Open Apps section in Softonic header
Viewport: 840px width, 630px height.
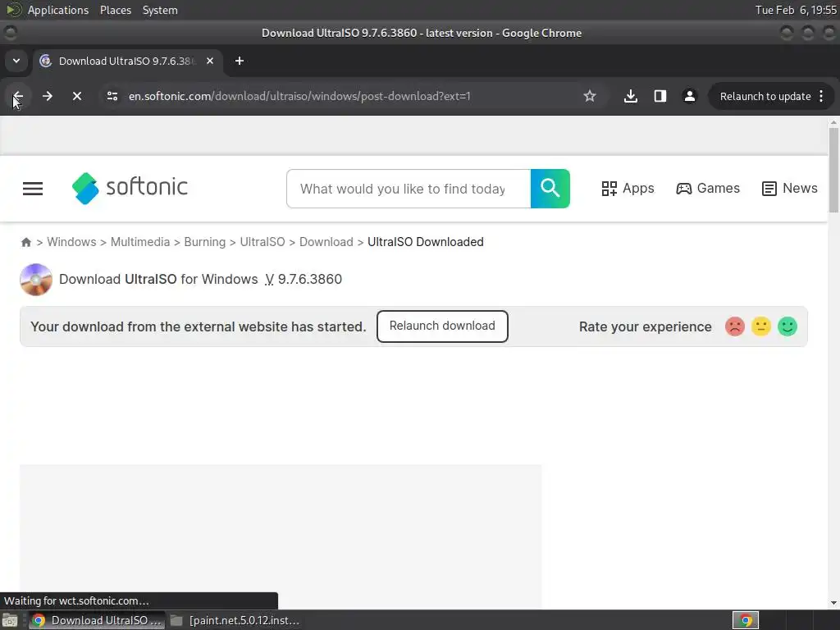pos(628,189)
